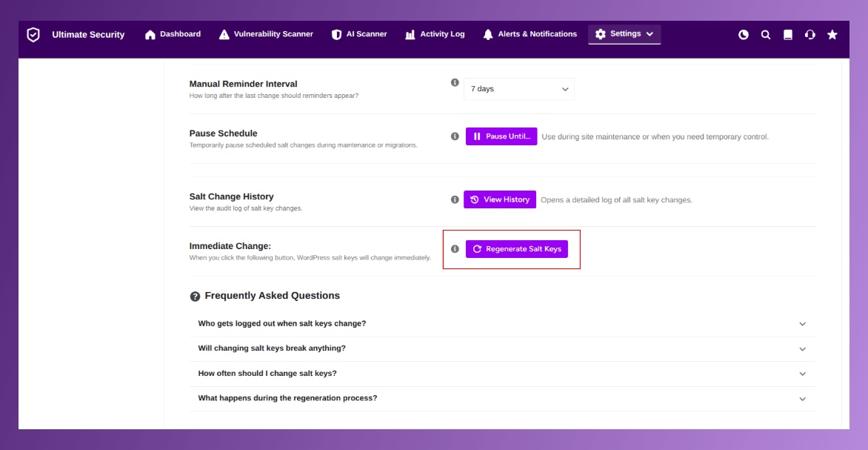
Task: Open the Vulnerability Scanner page
Action: tap(267, 34)
